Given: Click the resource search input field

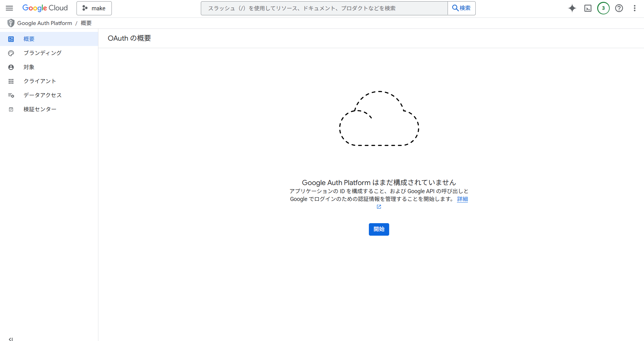Looking at the screenshot, I should click(324, 8).
